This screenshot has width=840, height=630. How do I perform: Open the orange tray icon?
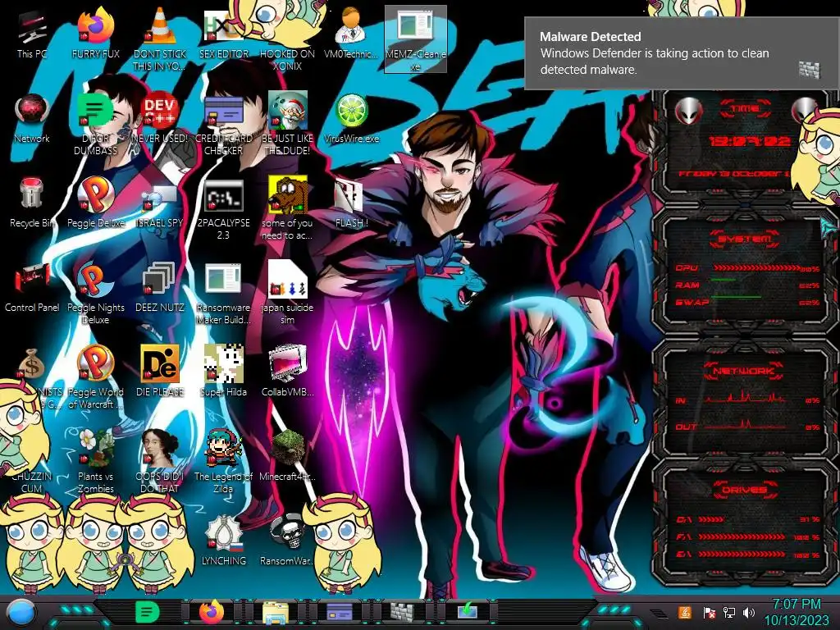tap(685, 612)
